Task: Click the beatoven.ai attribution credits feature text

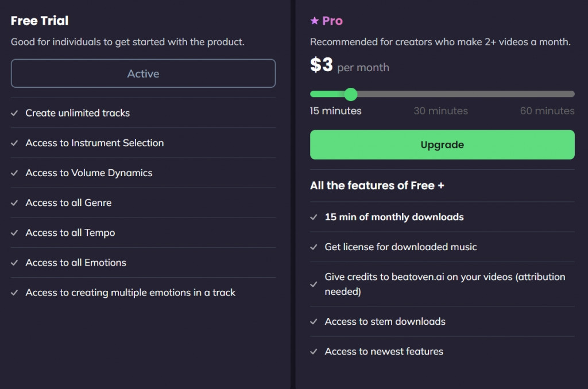Action: tap(444, 284)
